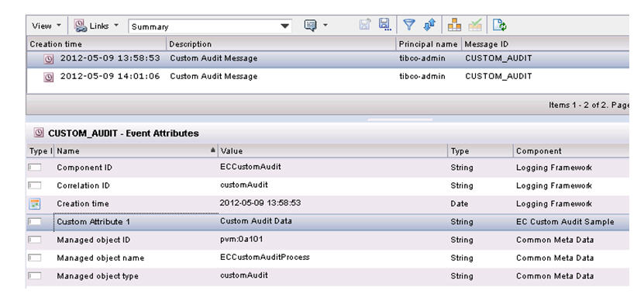This screenshot has height=294, width=644.
Task: Click the orange hierarchy blocks icon
Action: [x=454, y=25]
